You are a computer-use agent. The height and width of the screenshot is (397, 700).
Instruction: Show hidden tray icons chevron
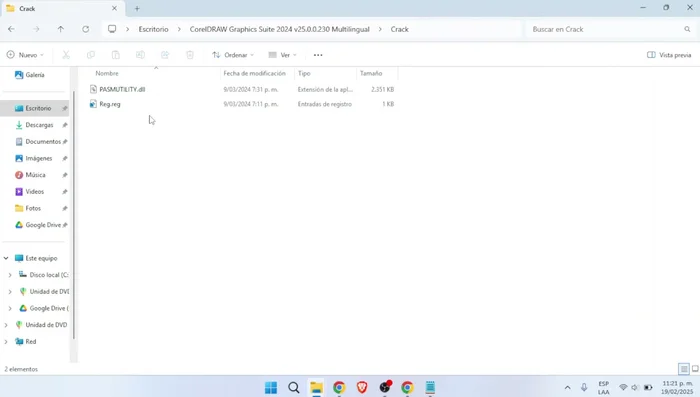[567, 387]
